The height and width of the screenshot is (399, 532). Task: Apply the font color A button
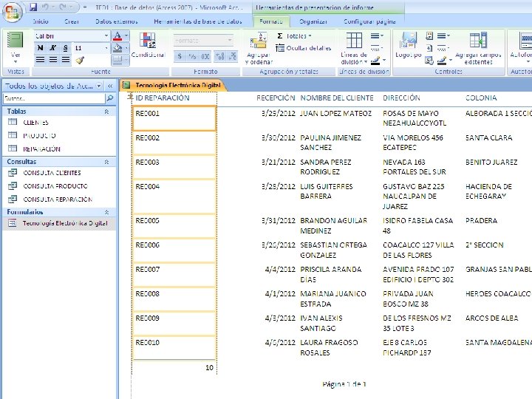[x=117, y=35]
